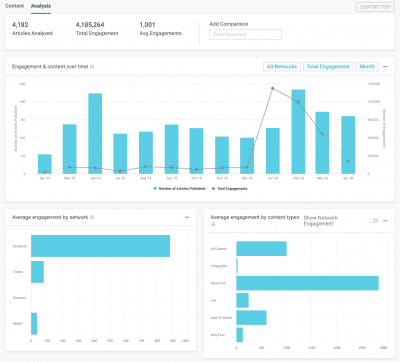
Task: Open the Total Engagement dropdown
Action: (x=328, y=67)
